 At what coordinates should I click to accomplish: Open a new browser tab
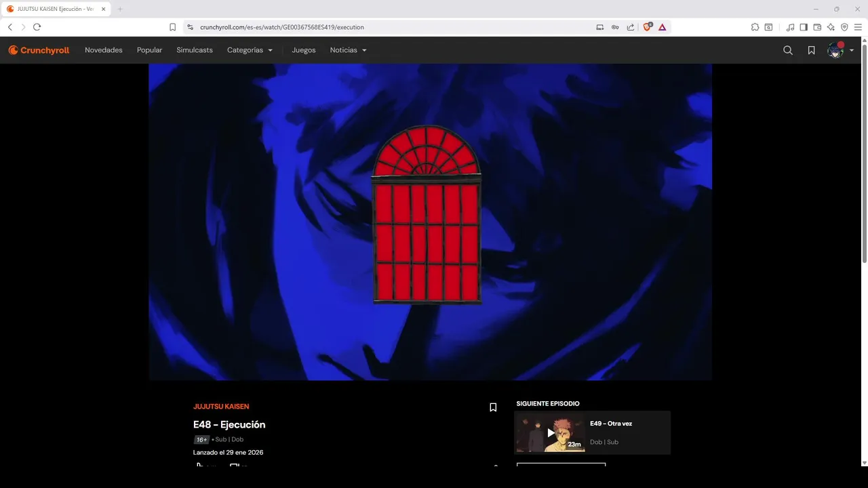point(120,9)
